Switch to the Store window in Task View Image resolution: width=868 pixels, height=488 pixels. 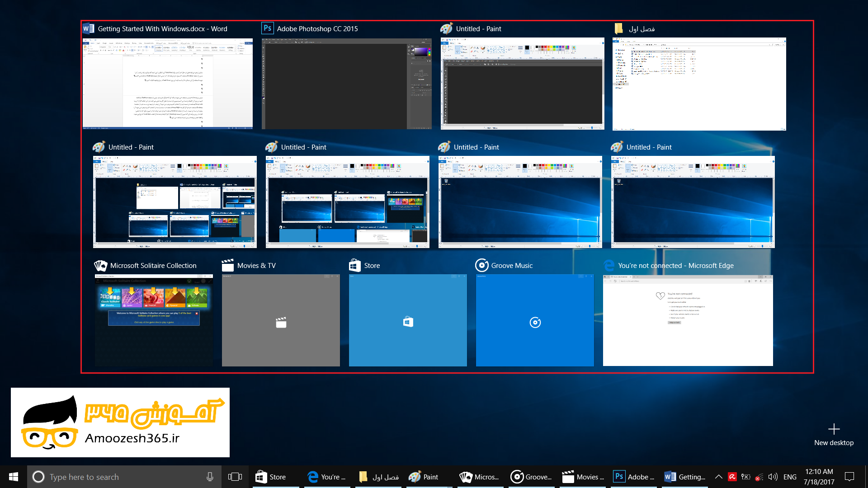(408, 320)
